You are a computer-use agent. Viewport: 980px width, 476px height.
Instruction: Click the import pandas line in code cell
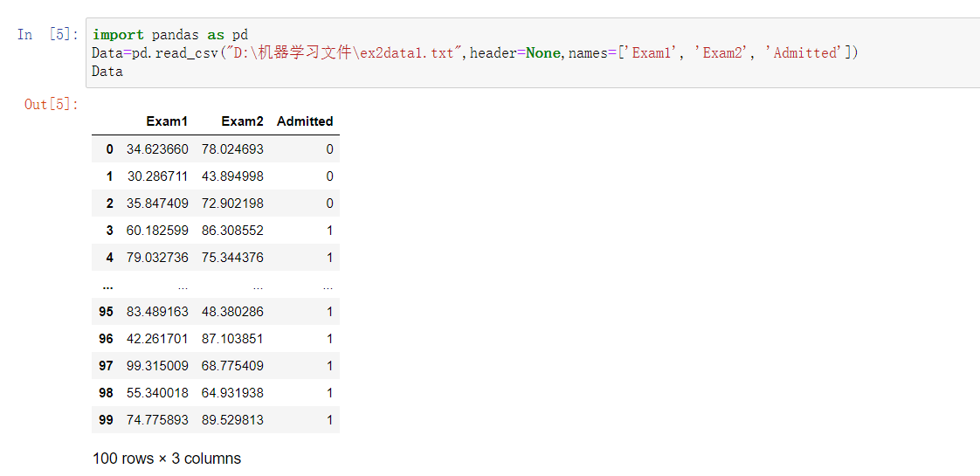pyautogui.click(x=170, y=35)
